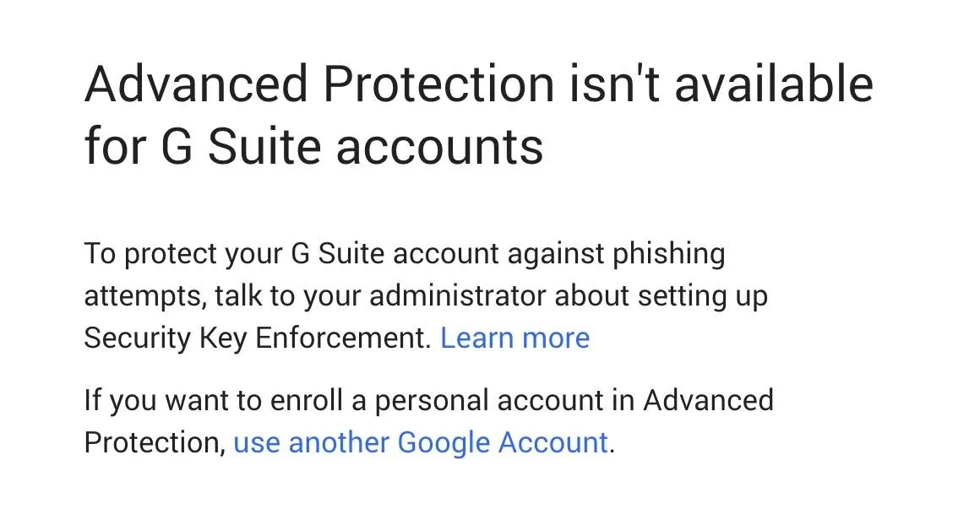The height and width of the screenshot is (525, 980).
Task: Click the use another Google Account link
Action: (x=421, y=442)
